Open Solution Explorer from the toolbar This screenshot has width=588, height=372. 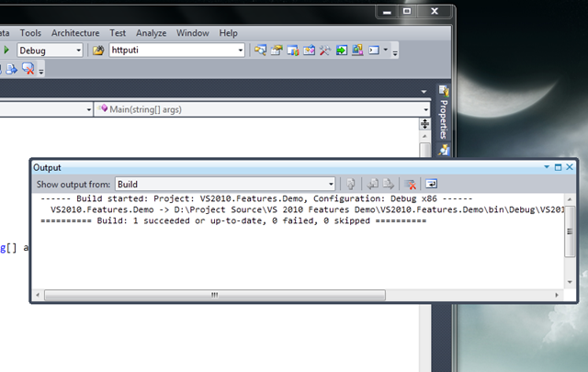click(x=260, y=50)
